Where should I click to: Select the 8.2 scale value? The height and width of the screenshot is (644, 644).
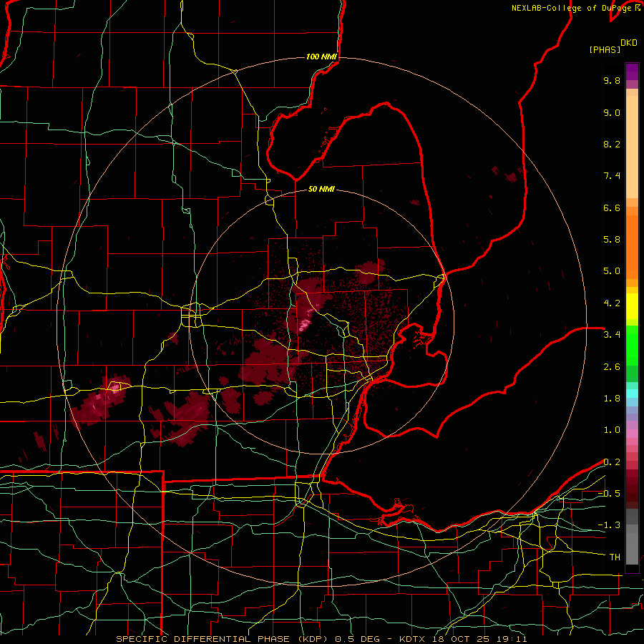(612, 144)
